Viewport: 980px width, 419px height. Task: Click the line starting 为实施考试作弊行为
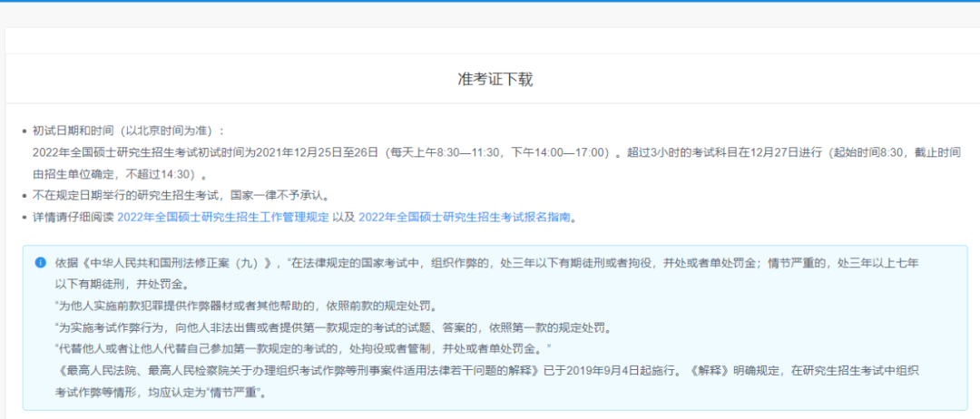click(332, 328)
